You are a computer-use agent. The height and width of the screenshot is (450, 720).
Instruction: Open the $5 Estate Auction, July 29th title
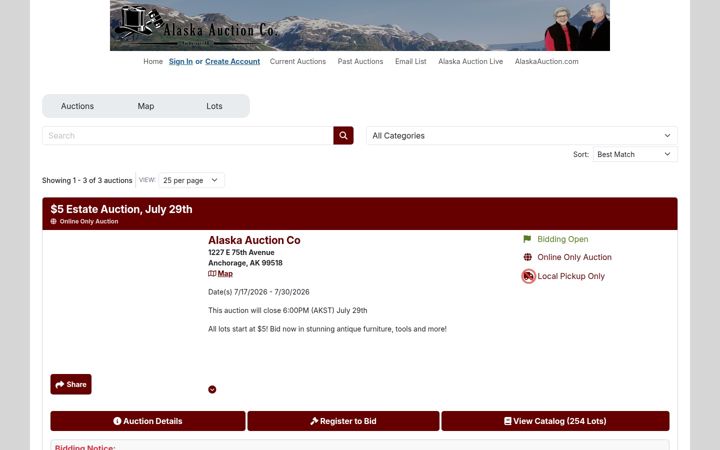click(121, 209)
